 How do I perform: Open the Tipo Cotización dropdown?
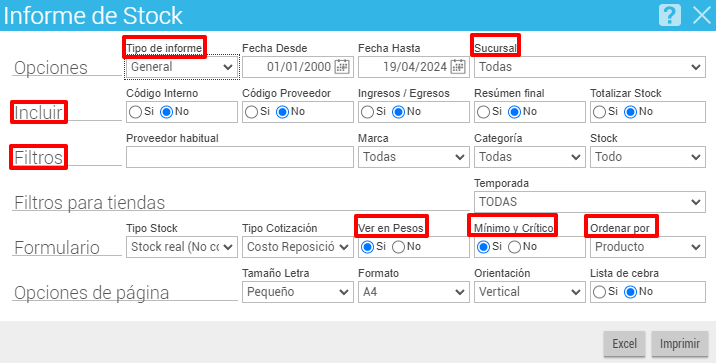point(298,247)
